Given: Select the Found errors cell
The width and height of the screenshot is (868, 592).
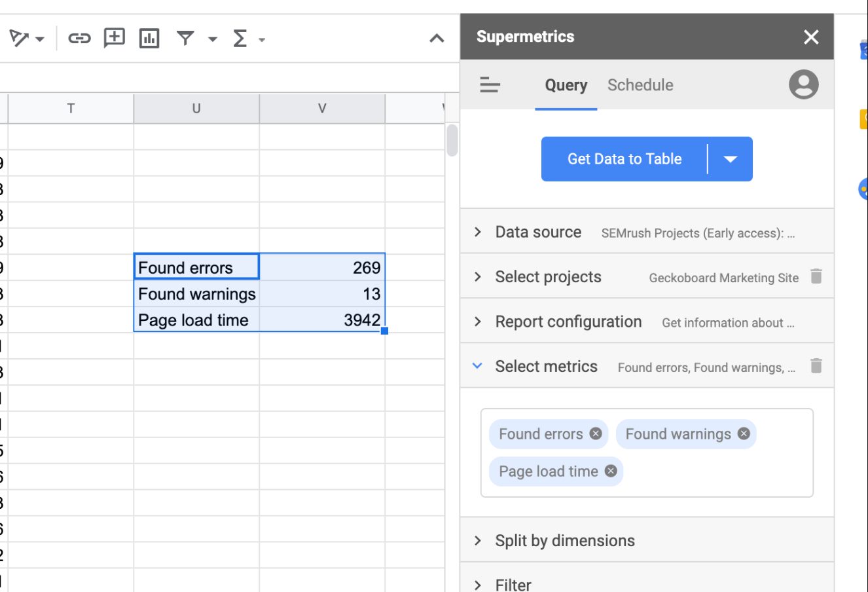Looking at the screenshot, I should (x=196, y=267).
